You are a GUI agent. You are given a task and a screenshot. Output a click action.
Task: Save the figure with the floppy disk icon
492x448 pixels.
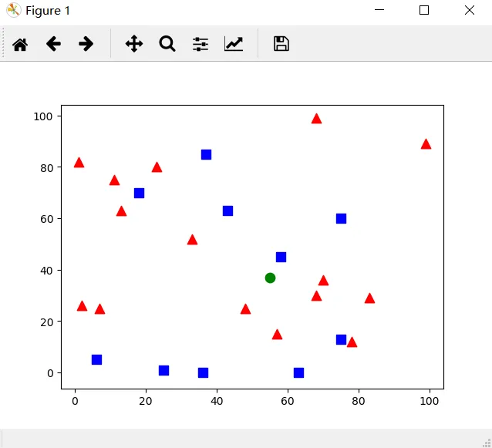tap(281, 44)
